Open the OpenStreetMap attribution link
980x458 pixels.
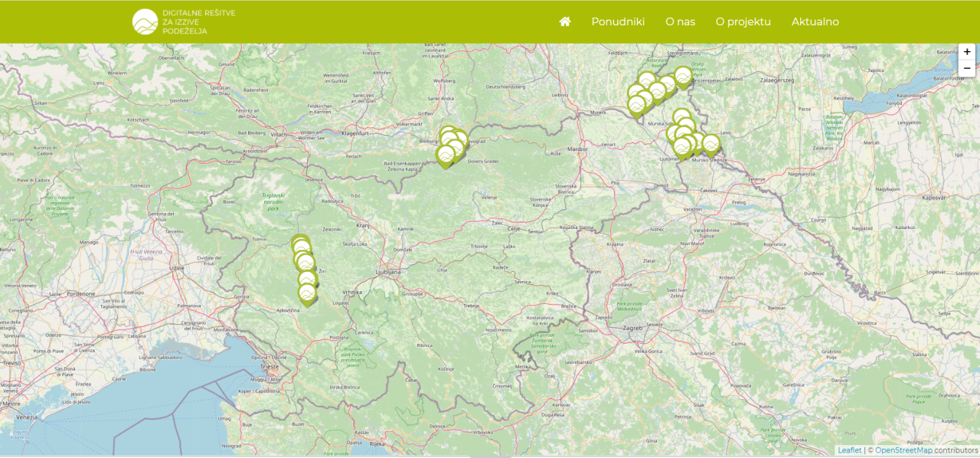click(903, 450)
